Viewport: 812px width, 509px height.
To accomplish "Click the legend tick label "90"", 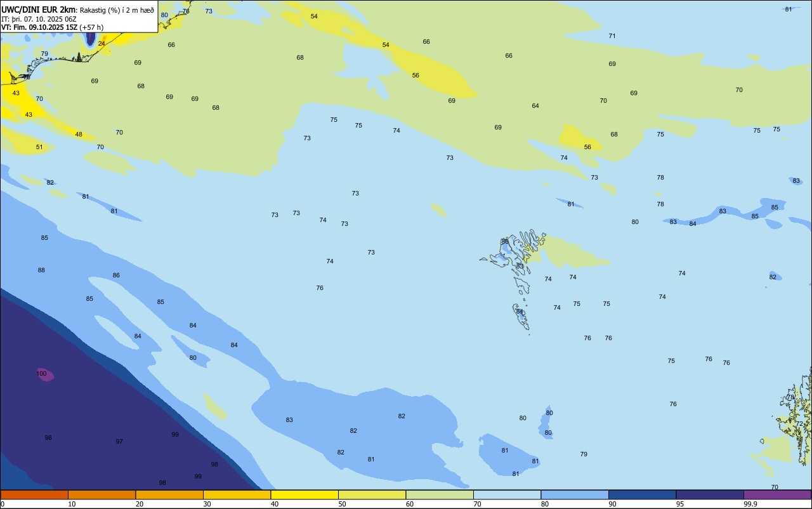I will [x=613, y=504].
